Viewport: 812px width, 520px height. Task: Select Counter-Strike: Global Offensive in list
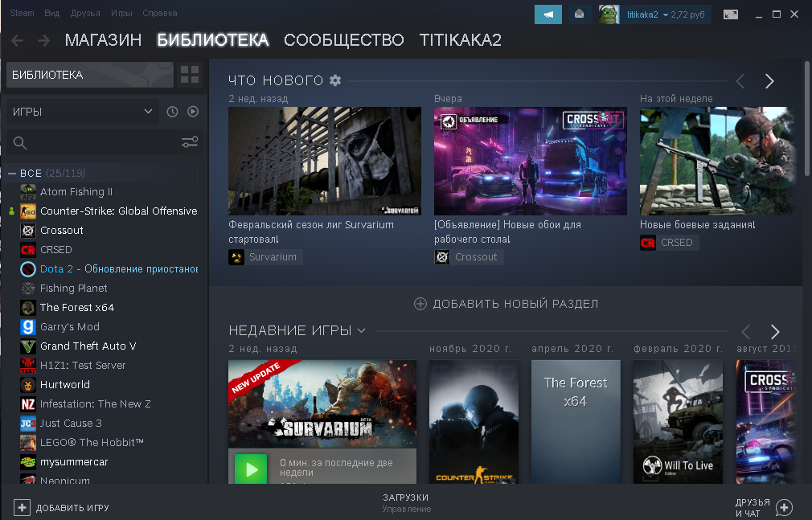(119, 211)
